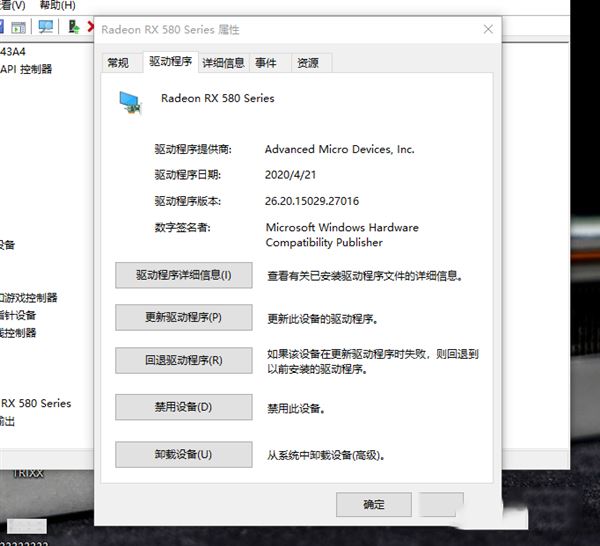Close the Radeon RX 580 Series properties dialog
This screenshot has width=600, height=546.
tap(488, 29)
